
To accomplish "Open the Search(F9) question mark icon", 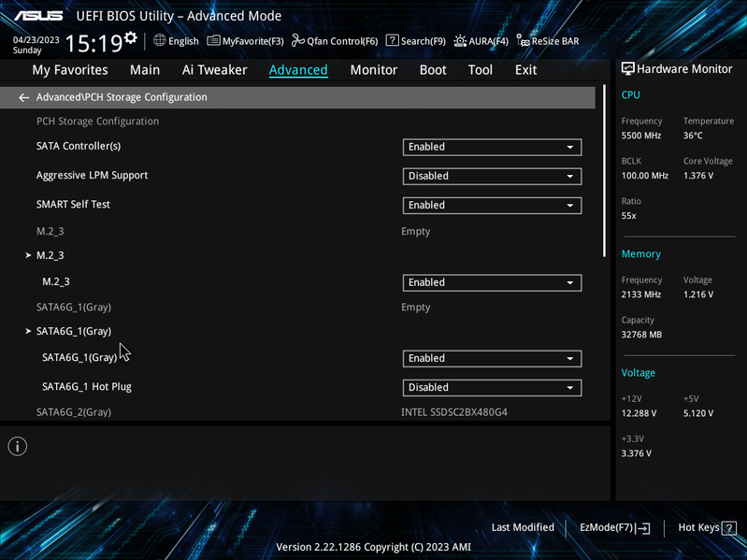I will (392, 40).
